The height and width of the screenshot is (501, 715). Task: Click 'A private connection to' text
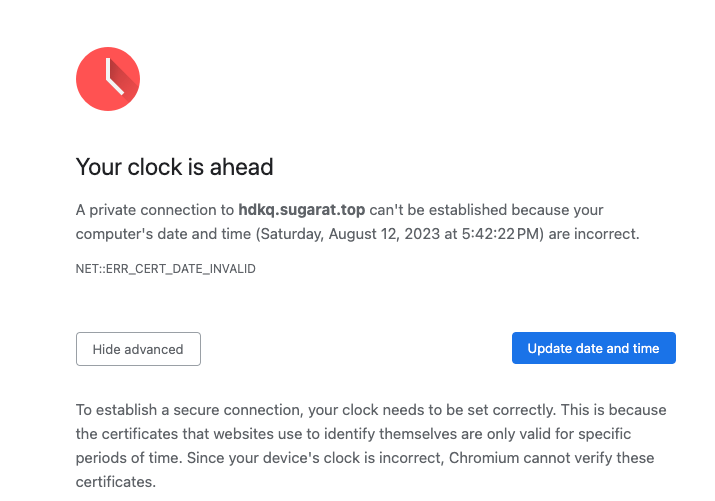point(155,210)
